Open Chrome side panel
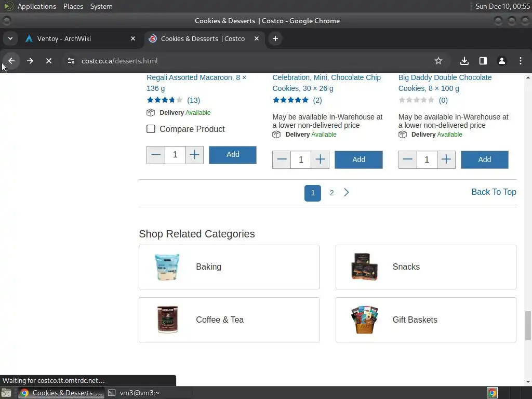The height and width of the screenshot is (399, 532). click(x=483, y=61)
